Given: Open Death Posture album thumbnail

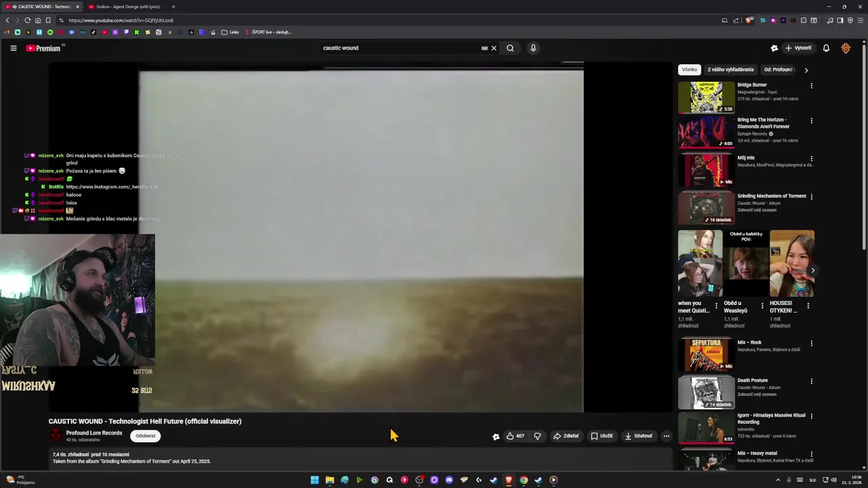Looking at the screenshot, I should (706, 393).
